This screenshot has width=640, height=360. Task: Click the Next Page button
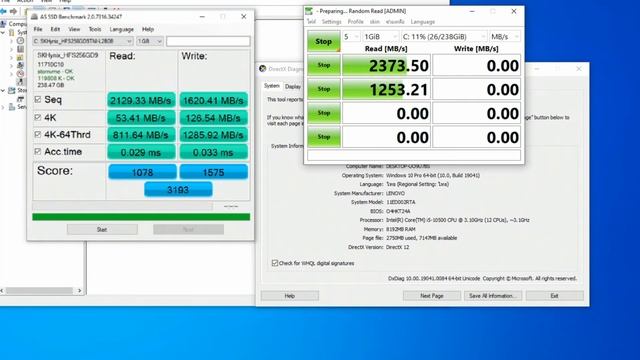(432, 296)
